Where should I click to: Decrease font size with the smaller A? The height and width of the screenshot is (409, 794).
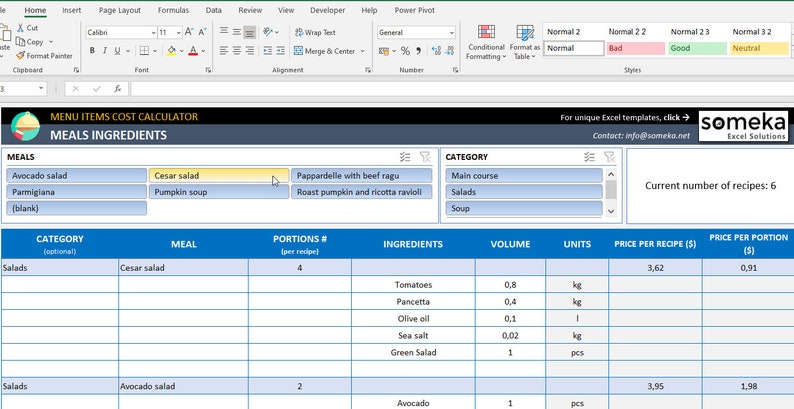(x=202, y=32)
